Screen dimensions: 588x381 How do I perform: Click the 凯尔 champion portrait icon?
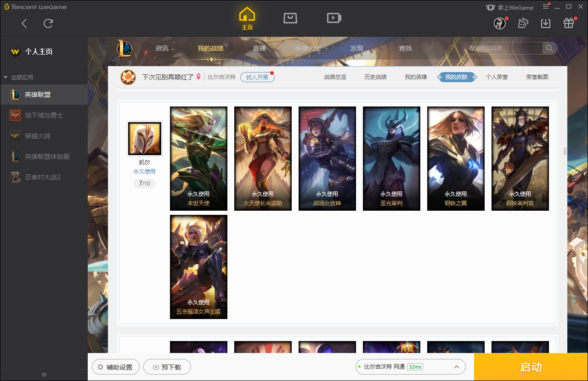[x=145, y=139]
